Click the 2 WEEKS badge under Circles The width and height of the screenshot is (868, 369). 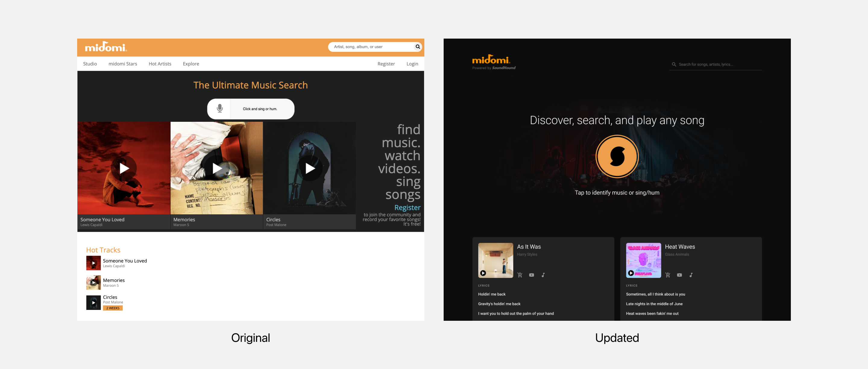click(x=112, y=308)
